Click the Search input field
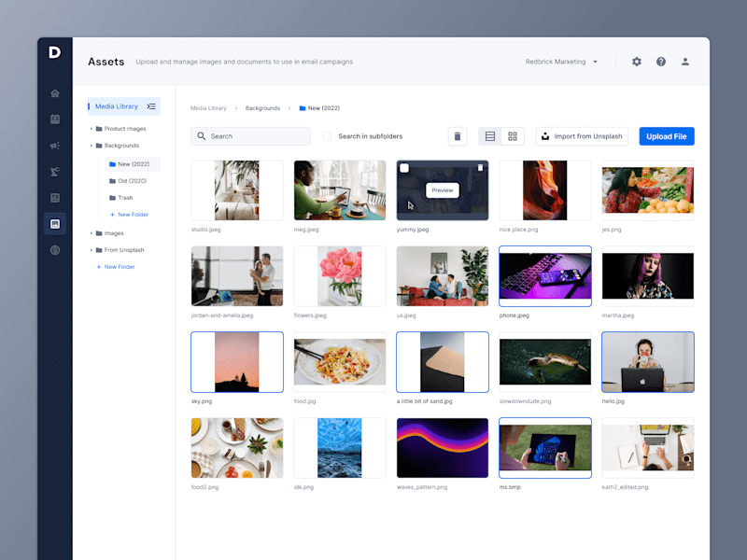The image size is (747, 560). [x=250, y=136]
